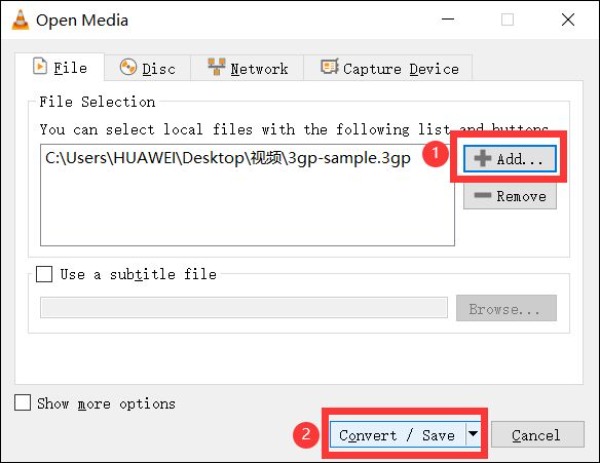The image size is (600, 463).
Task: Tick the Show more options checkbox
Action: point(23,403)
